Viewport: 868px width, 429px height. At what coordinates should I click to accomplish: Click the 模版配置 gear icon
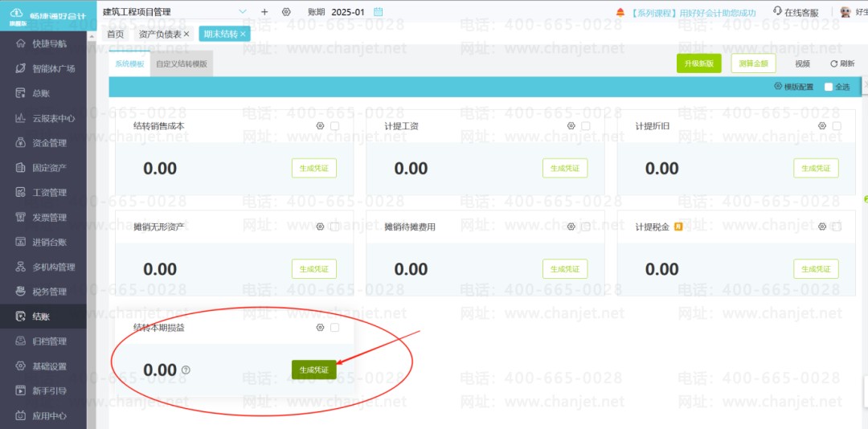click(778, 86)
